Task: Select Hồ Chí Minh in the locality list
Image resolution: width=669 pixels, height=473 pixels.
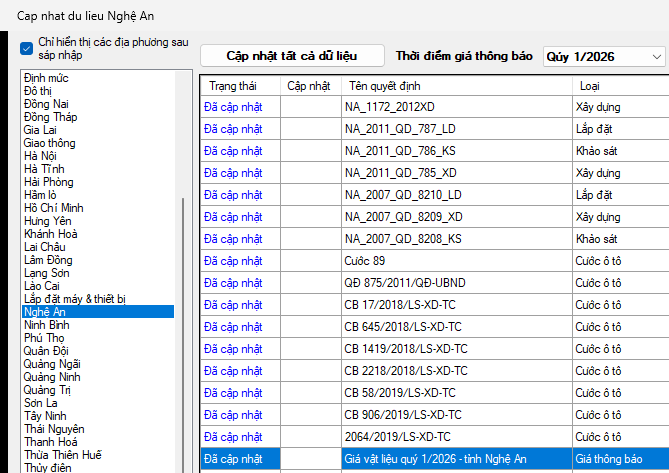Action: [54, 208]
